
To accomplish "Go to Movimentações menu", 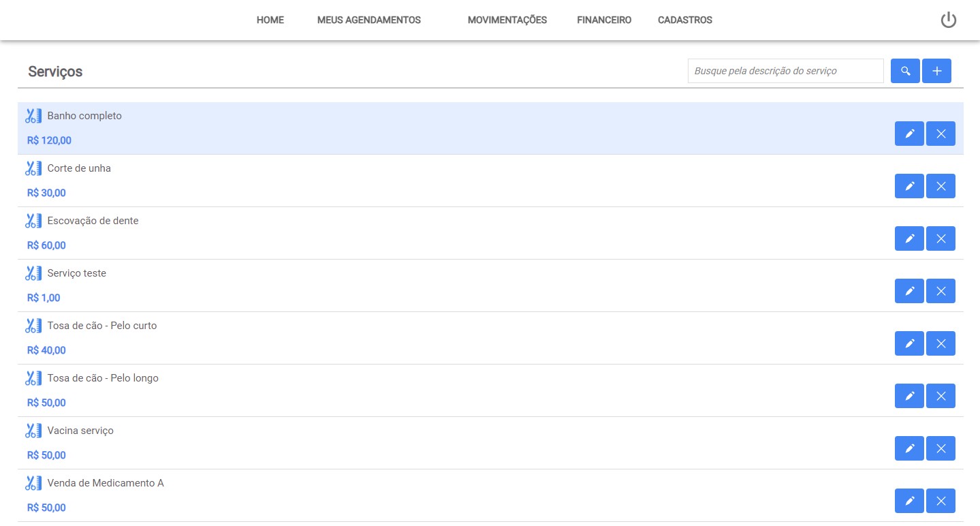I will tap(507, 20).
